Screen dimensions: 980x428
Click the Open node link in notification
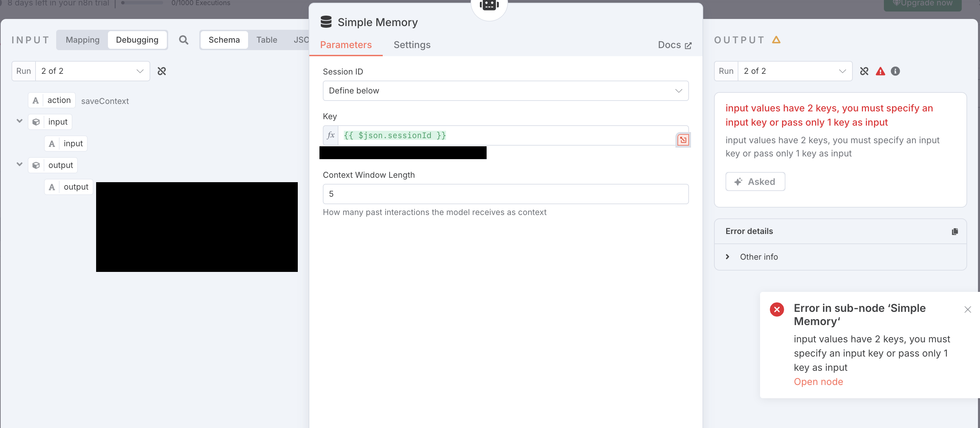[x=818, y=382]
